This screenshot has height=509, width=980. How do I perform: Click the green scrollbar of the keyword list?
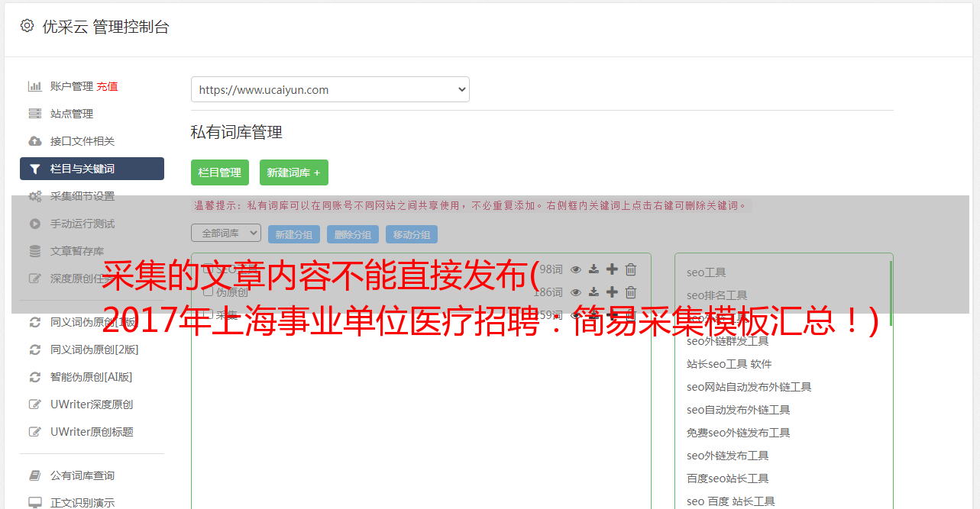[891, 294]
